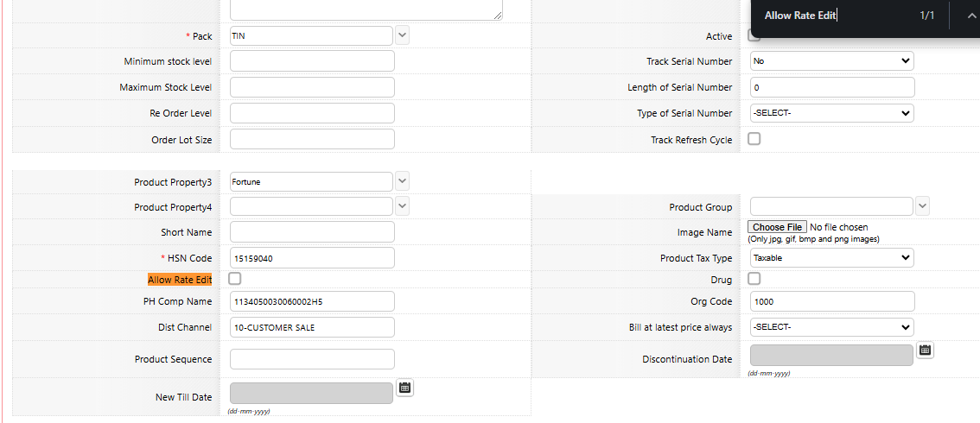Click the Product Tax Type label
The height and width of the screenshot is (423, 980).
point(696,257)
